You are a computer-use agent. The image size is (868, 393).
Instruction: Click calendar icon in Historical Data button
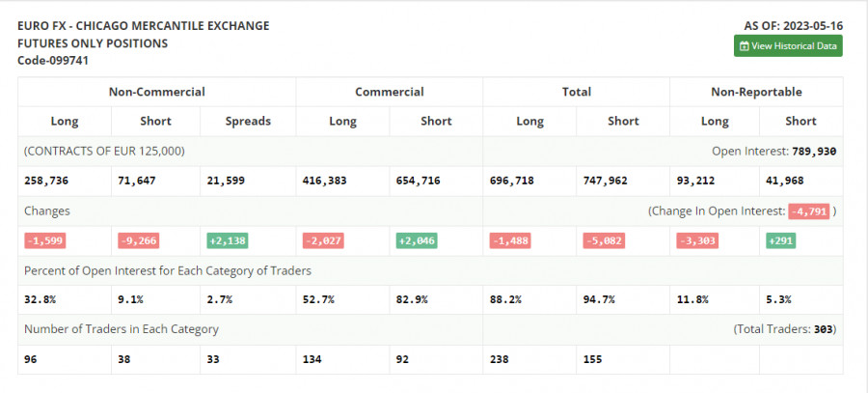(x=744, y=46)
